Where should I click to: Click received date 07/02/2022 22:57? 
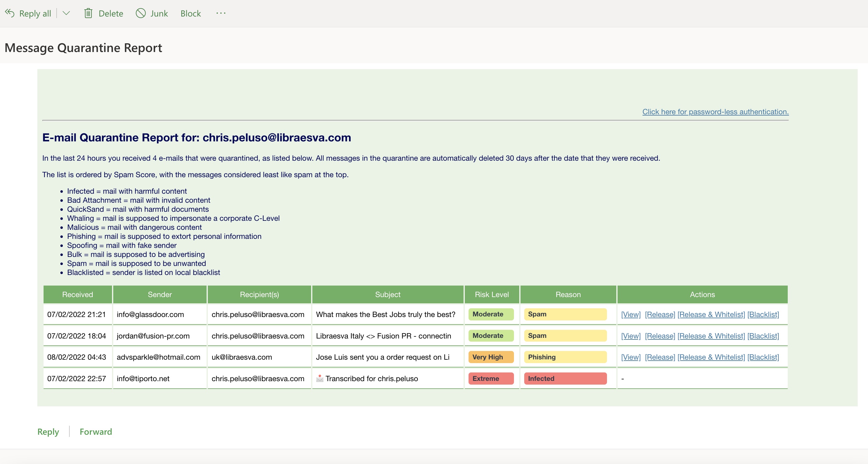tap(77, 379)
